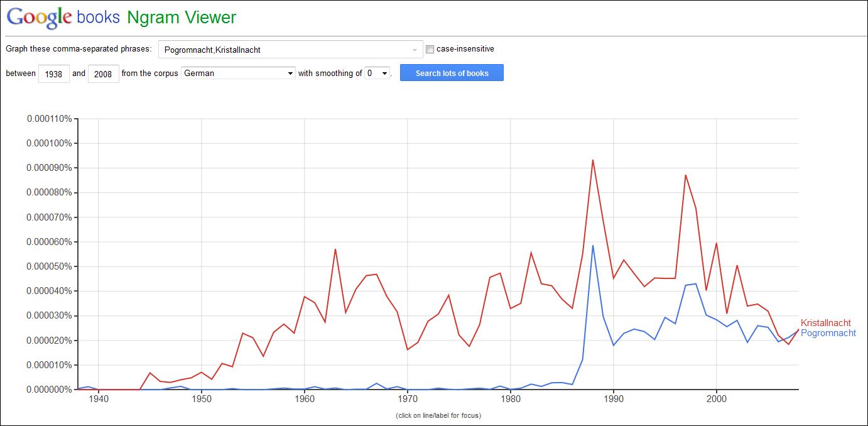868x426 pixels.
Task: Enable the case-insensitive checkbox
Action: click(430, 49)
